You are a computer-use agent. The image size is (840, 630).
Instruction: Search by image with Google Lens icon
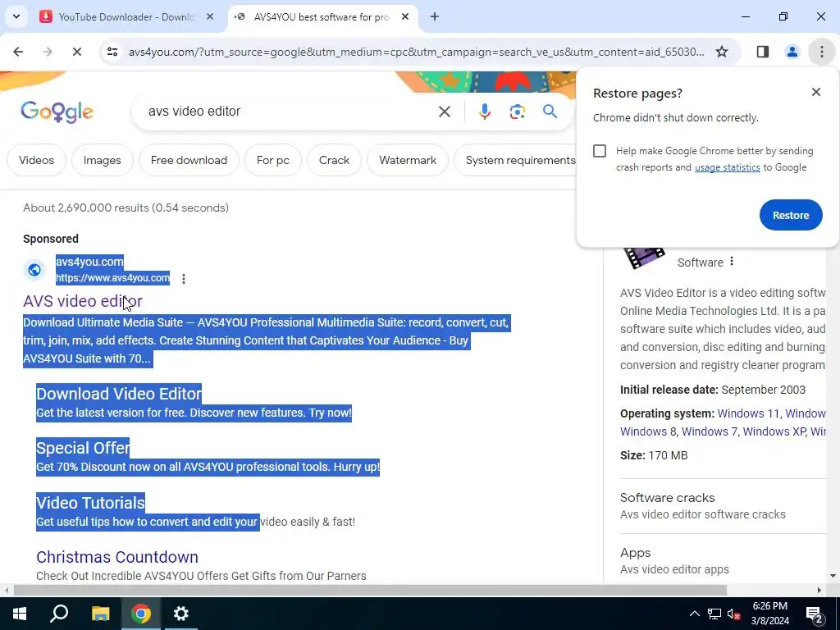517,112
